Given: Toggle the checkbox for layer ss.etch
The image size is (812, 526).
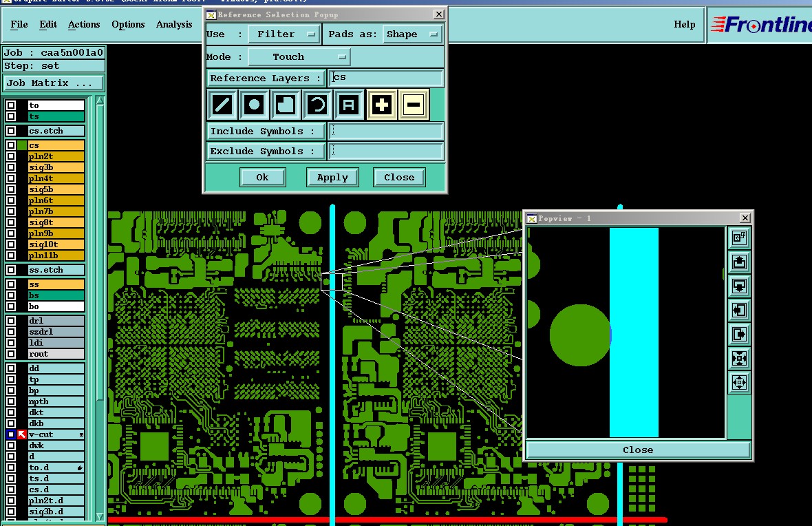Looking at the screenshot, I should click(11, 269).
